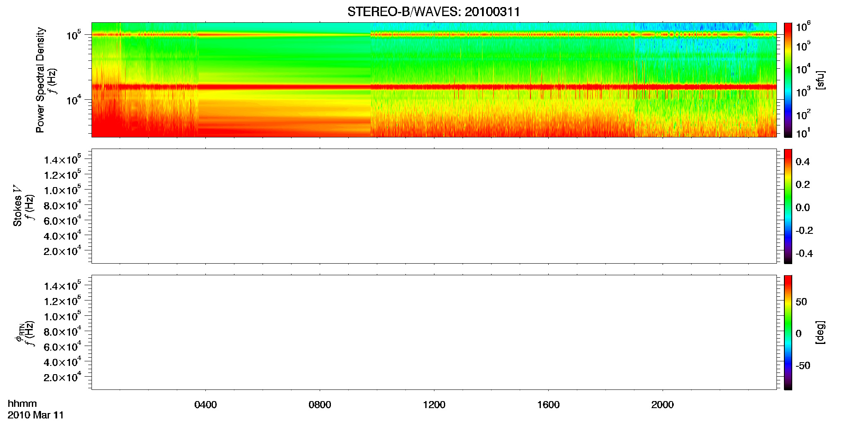
Task: Click the 0 label on degree colorbar
Action: click(799, 334)
